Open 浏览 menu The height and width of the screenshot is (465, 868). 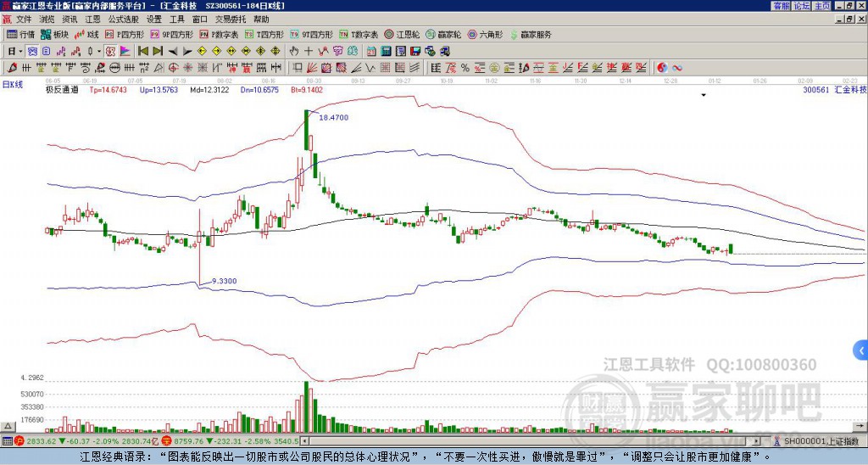pos(47,20)
